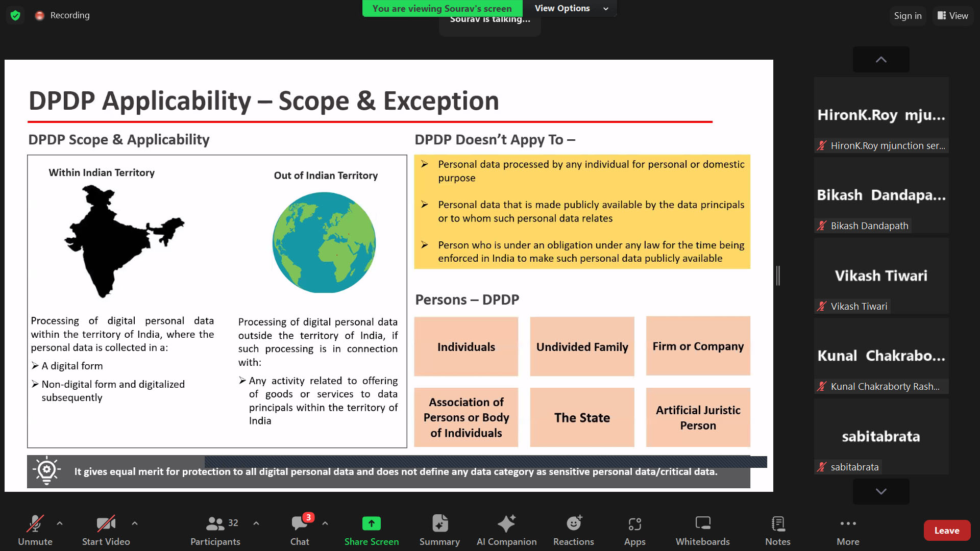Open the More menu
The height and width of the screenshot is (551, 980).
pos(848,530)
